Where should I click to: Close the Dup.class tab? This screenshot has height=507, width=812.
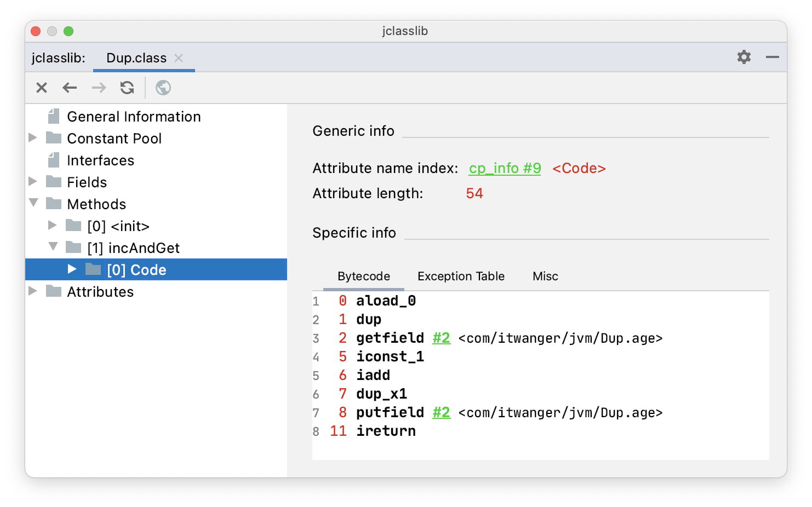(179, 58)
